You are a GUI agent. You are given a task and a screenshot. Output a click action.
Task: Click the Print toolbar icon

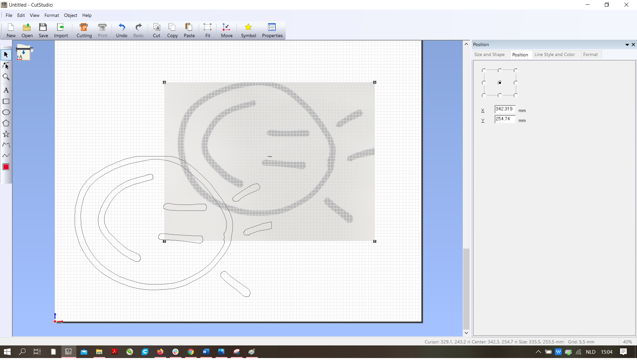[x=103, y=30]
